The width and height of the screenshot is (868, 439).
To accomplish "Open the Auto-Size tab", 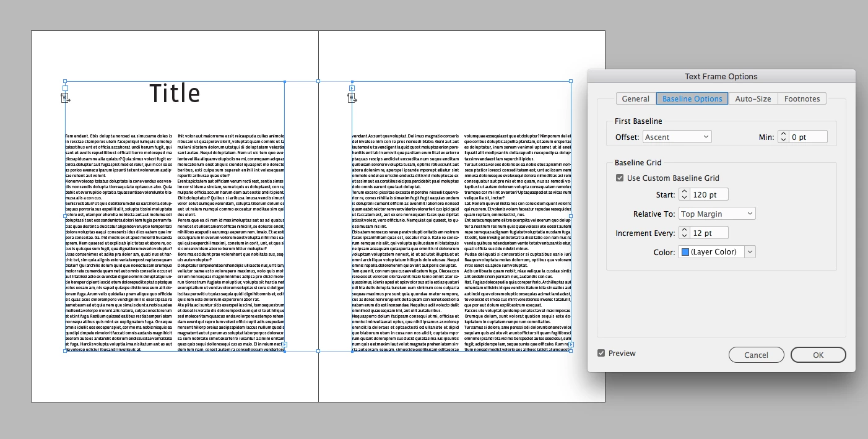I will click(x=753, y=98).
